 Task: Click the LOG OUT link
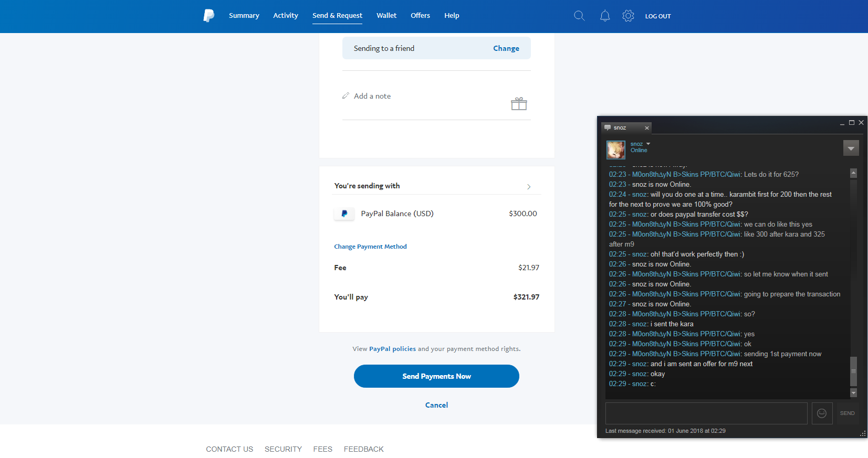(658, 16)
